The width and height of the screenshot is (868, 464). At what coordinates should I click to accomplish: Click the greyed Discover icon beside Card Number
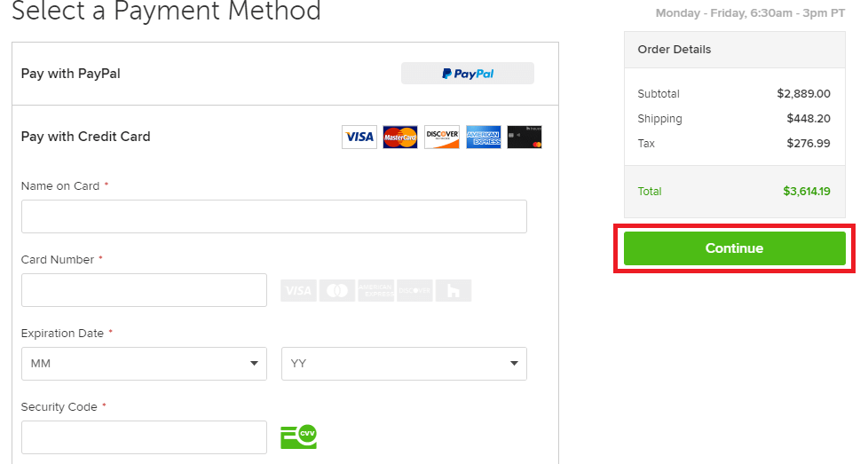tap(414, 290)
